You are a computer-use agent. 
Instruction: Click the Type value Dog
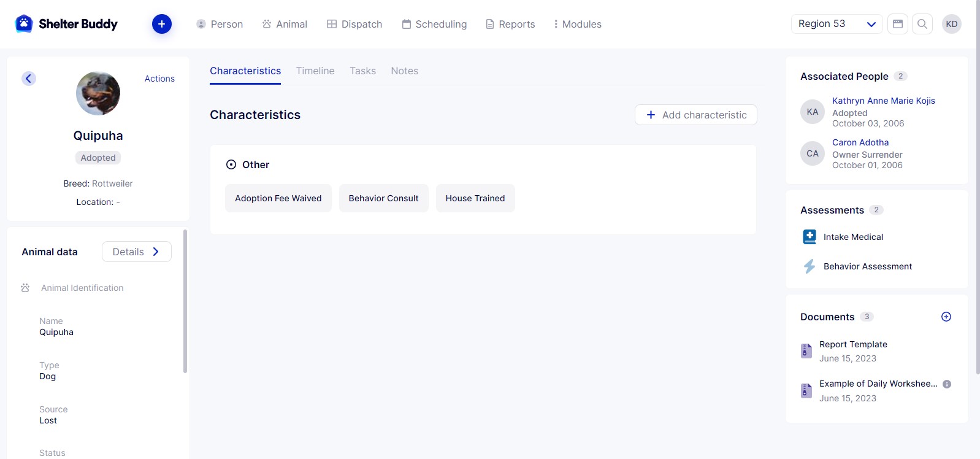(48, 376)
